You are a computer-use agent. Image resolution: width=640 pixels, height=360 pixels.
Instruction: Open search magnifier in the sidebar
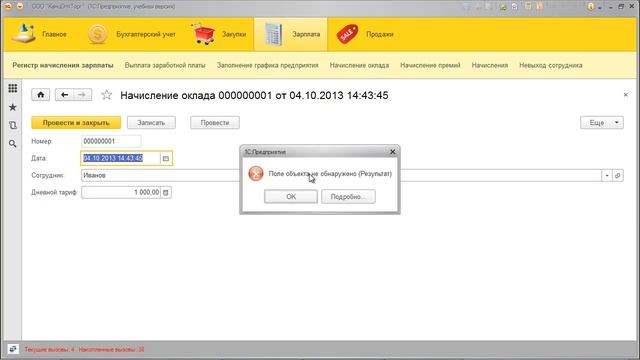(13, 144)
